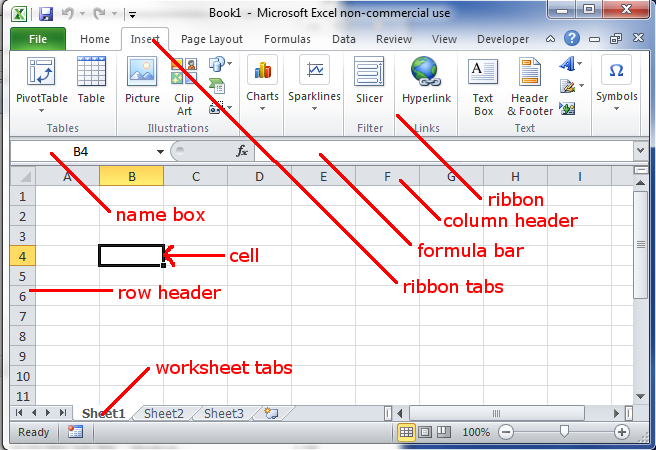Switch to the Page Layout tab
The image size is (656, 450).
coord(212,39)
